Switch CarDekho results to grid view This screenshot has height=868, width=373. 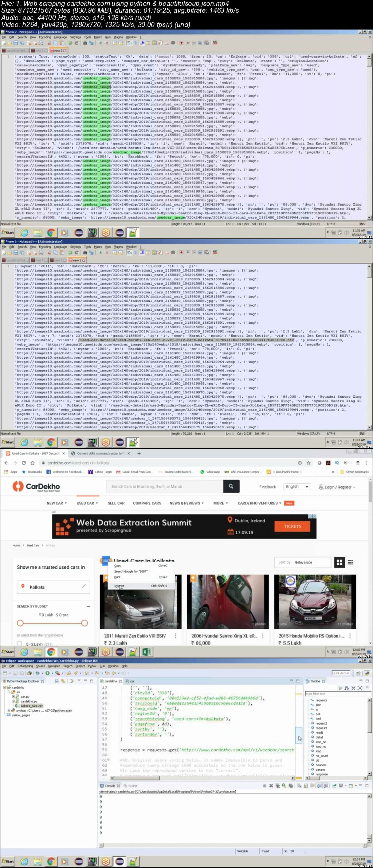point(339,562)
